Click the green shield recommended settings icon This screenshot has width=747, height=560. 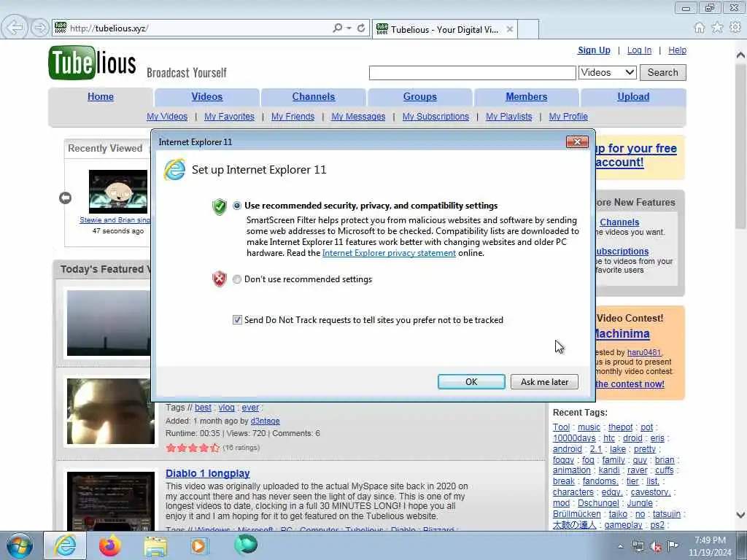(x=219, y=206)
